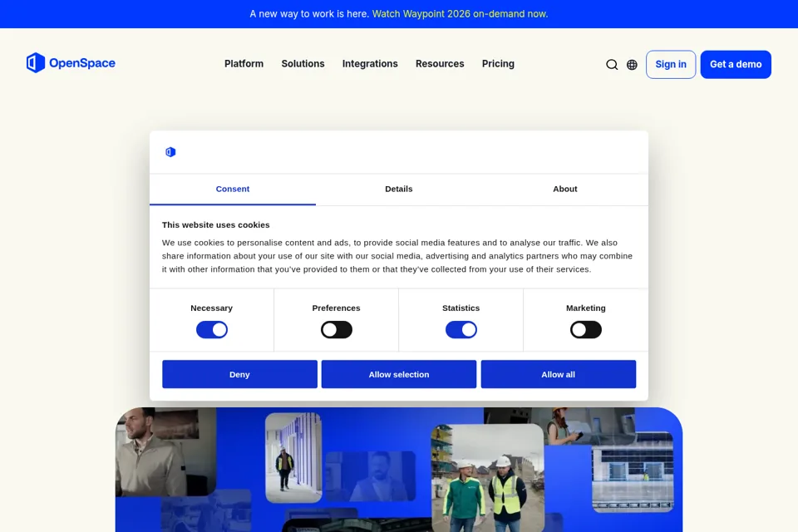Screen dimensions: 798x532
Task: Click the 'Necessary' category label
Action: point(212,308)
